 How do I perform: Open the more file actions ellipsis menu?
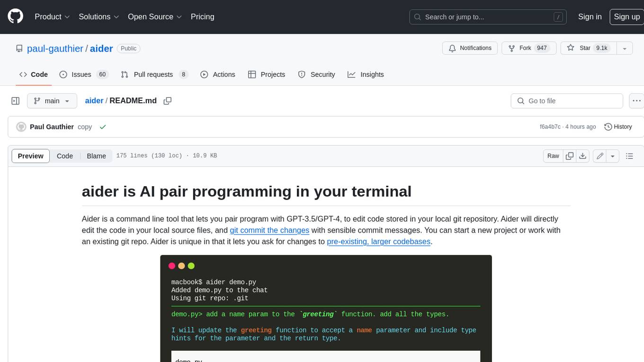(x=636, y=101)
